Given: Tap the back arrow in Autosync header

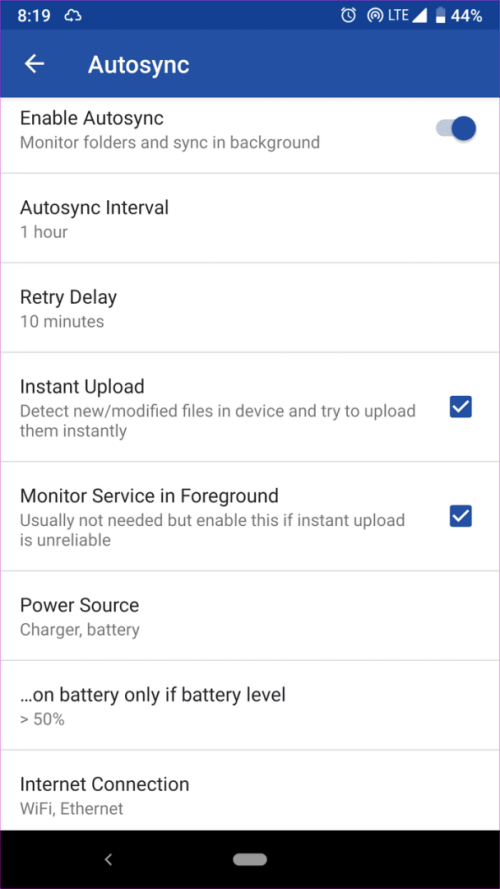Looking at the screenshot, I should 35,64.
